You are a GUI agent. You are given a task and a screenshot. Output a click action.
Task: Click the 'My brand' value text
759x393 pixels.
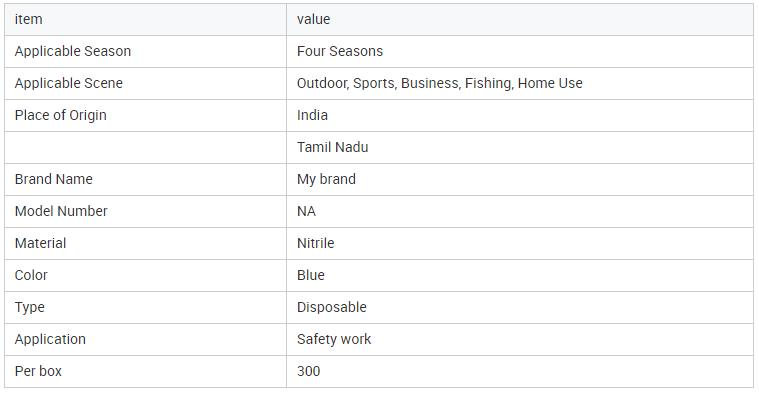[x=326, y=179]
